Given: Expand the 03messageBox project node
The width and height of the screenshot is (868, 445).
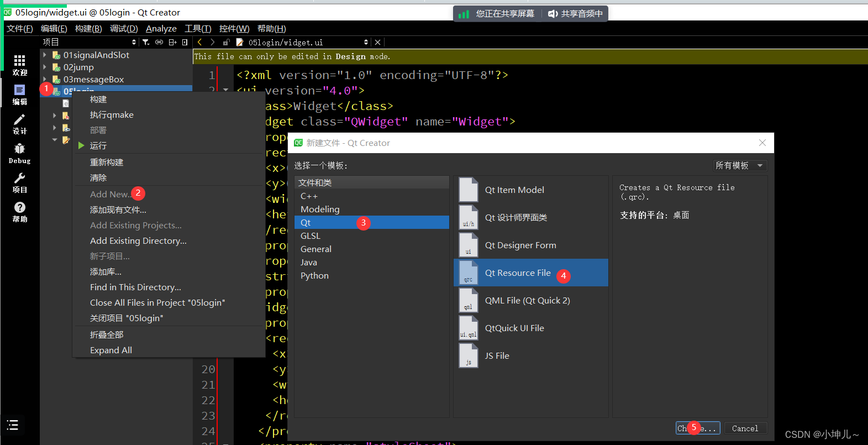Looking at the screenshot, I should tap(45, 79).
